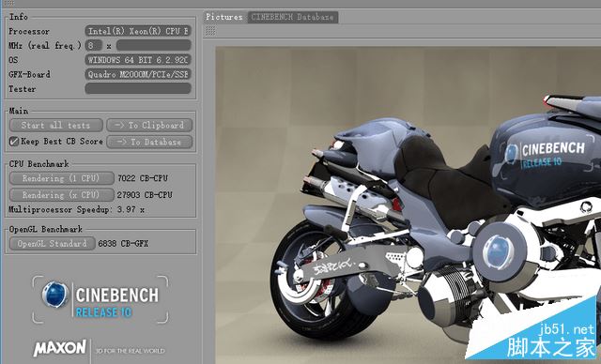The height and width of the screenshot is (364, 601).
Task: Click the GFX-Board label
Action: (x=29, y=74)
